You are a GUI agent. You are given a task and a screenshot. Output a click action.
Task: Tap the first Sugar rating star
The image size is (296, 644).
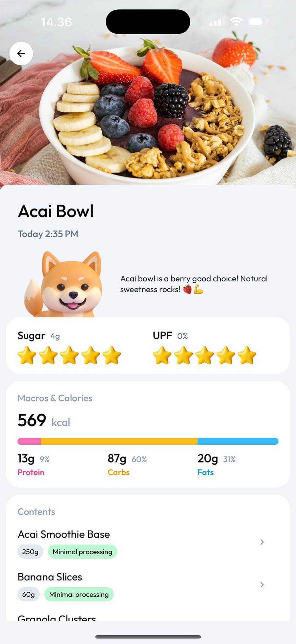click(27, 355)
